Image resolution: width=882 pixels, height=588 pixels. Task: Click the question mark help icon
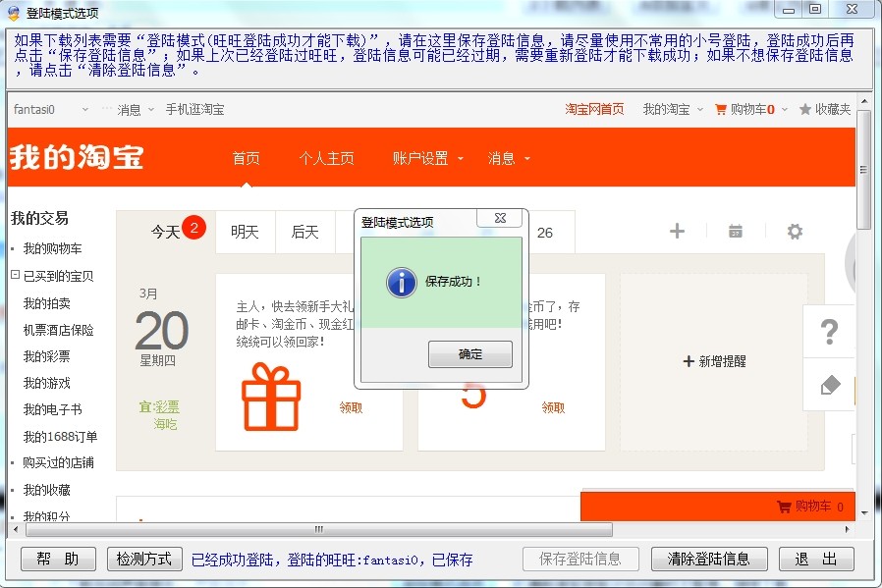click(829, 332)
